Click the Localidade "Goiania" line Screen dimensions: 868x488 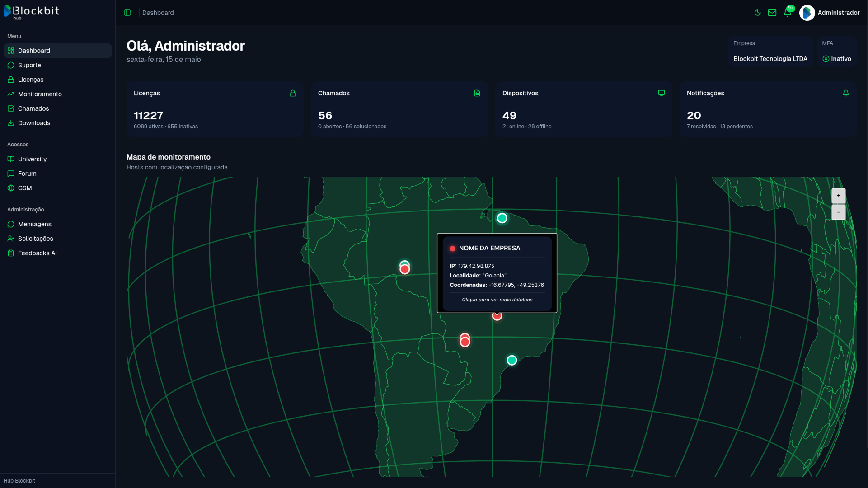pyautogui.click(x=478, y=276)
